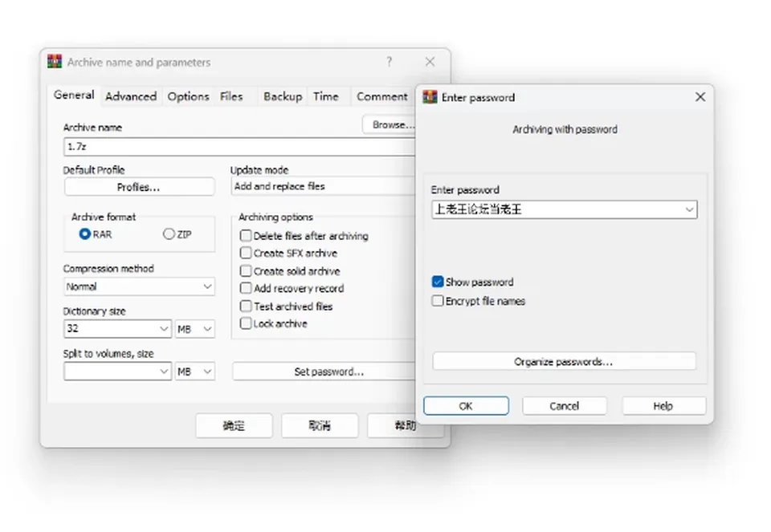
Task: Switch to the General tab
Action: 74,95
